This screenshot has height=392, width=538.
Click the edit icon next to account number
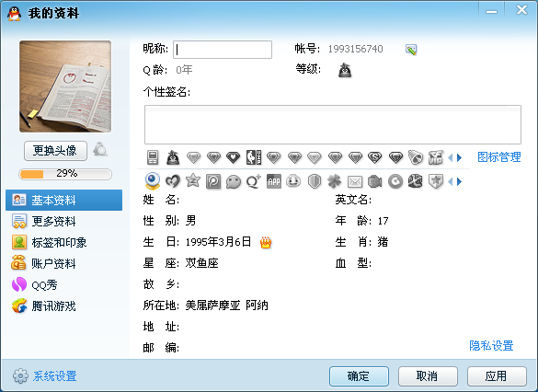click(411, 50)
